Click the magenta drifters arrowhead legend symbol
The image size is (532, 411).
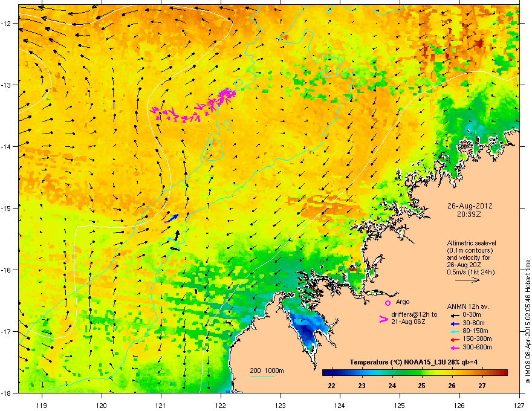pyautogui.click(x=383, y=319)
